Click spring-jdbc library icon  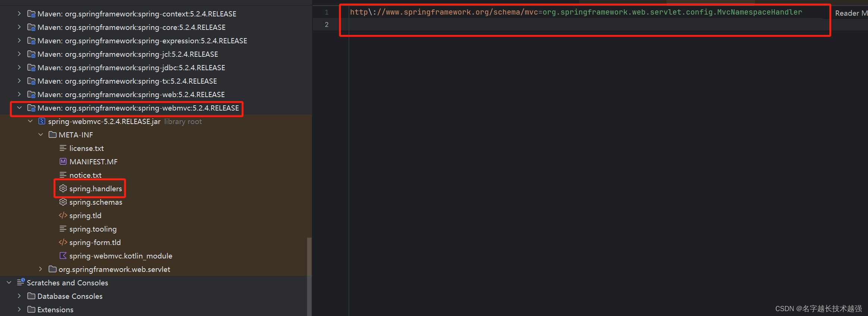click(x=31, y=68)
